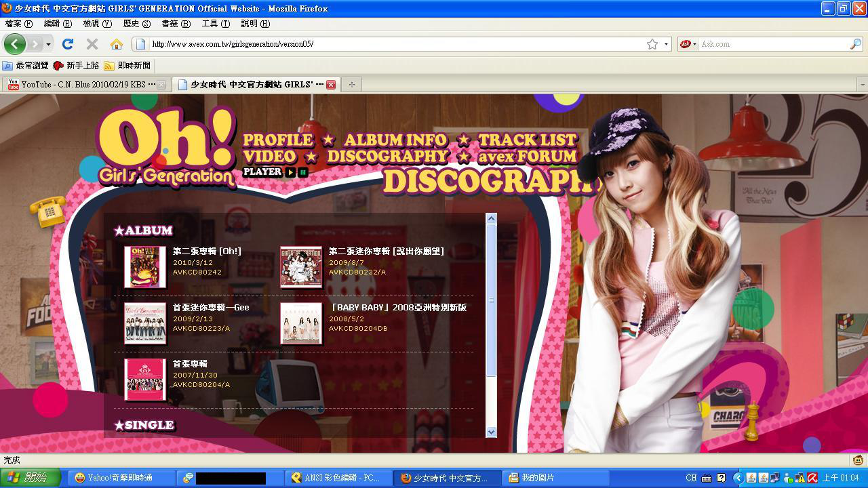This screenshot has width=868, height=488.
Task: Click the 首張迷你專輯—Gee title
Action: (x=211, y=308)
